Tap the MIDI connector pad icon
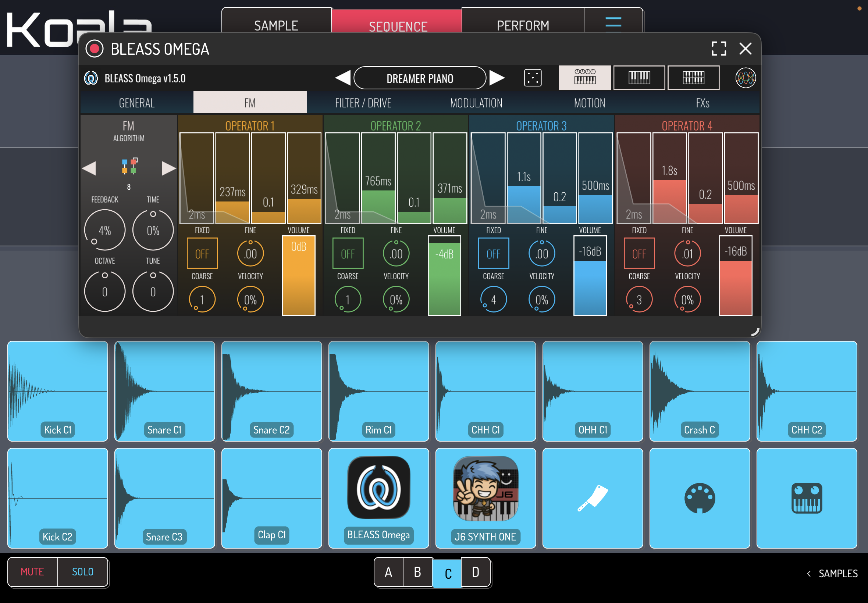Viewport: 868px width, 603px height. [x=700, y=498]
